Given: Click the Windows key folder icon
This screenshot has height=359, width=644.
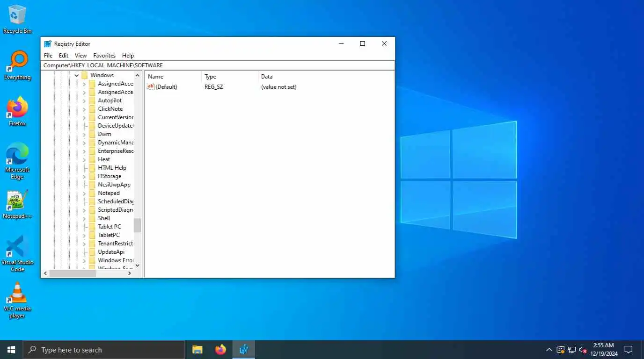Looking at the screenshot, I should [x=84, y=75].
